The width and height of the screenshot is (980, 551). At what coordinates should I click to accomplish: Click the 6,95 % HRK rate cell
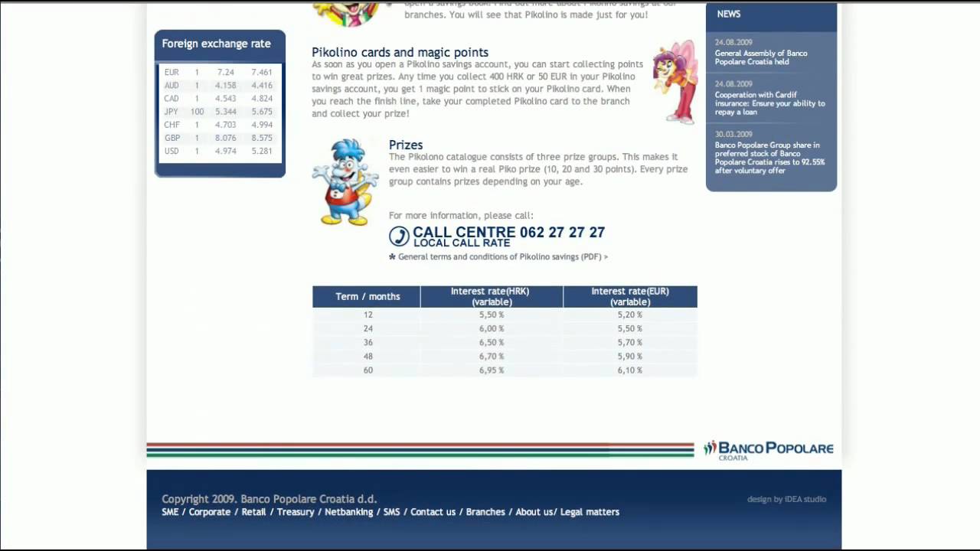(x=492, y=370)
